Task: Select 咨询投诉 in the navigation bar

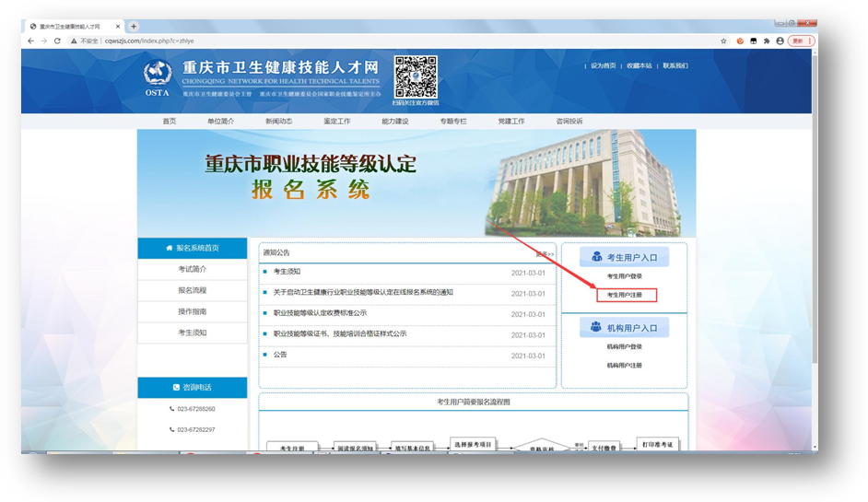Action: (x=569, y=122)
